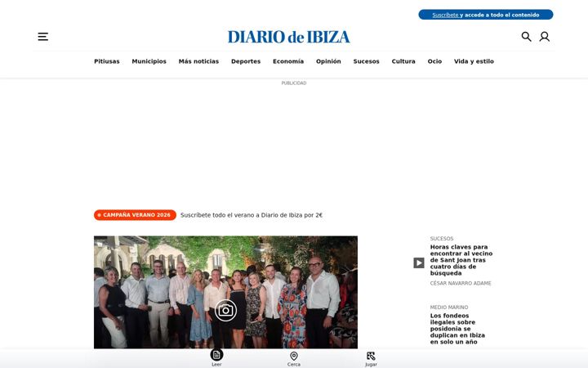Screen dimensions: 588x368
Task: Open the Pitiusas section
Action: [107, 61]
